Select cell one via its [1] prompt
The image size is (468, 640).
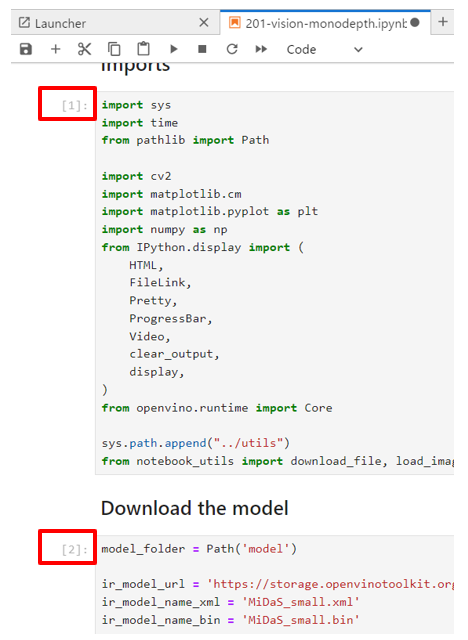coord(74,106)
